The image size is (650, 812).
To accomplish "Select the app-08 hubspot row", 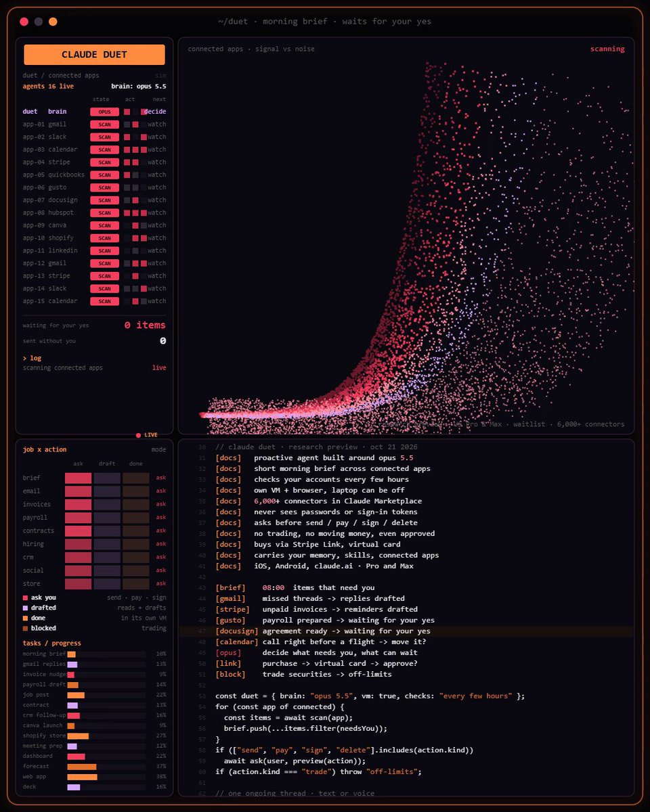I will tap(94, 212).
